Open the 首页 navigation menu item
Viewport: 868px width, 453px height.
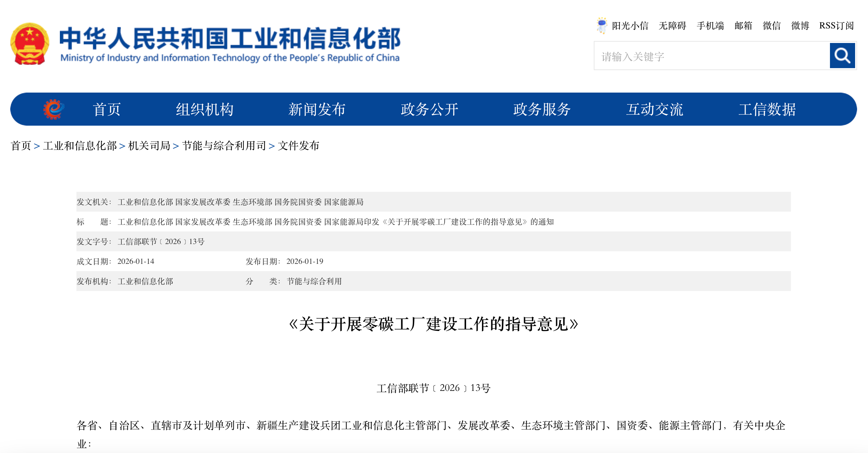click(107, 109)
